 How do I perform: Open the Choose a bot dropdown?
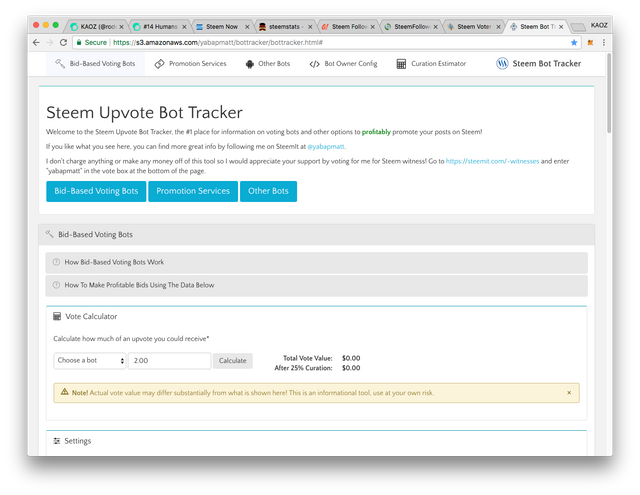(89, 361)
